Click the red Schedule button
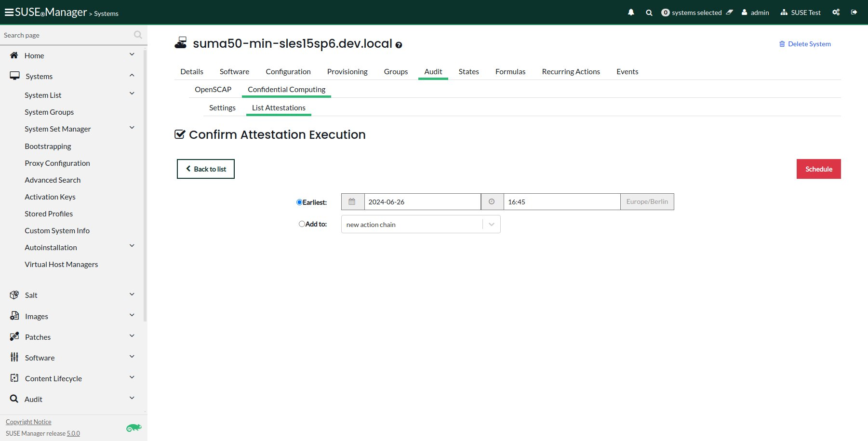This screenshot has width=868, height=441. click(x=818, y=169)
